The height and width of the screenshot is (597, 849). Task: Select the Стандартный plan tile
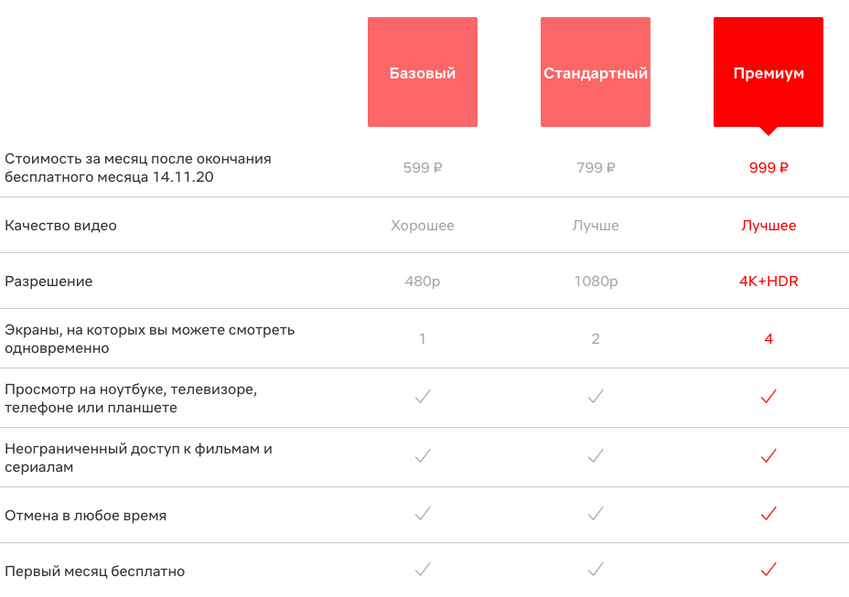point(595,72)
